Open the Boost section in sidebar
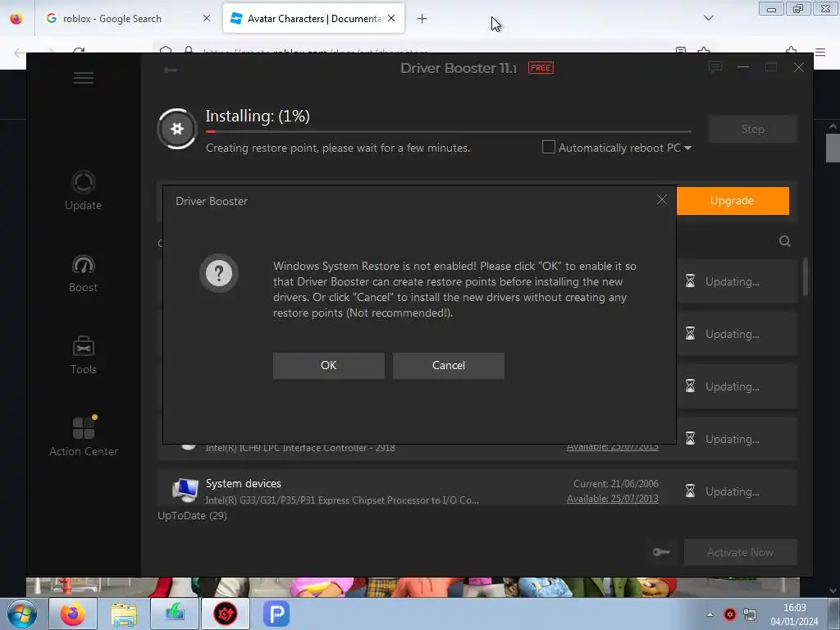The image size is (840, 630). point(83,274)
